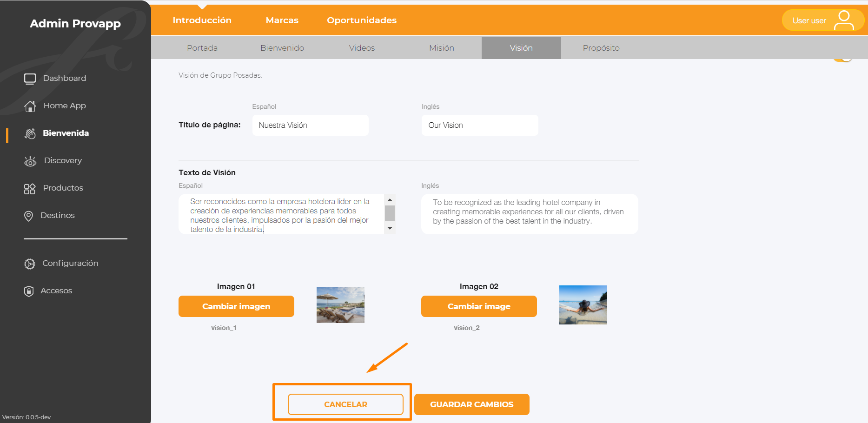This screenshot has width=868, height=423.
Task: Click the Accesos shield lock icon
Action: coord(29,291)
